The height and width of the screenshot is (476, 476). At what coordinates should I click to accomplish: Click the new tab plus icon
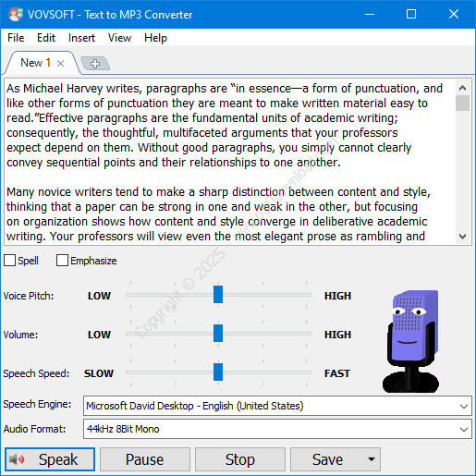(x=95, y=64)
